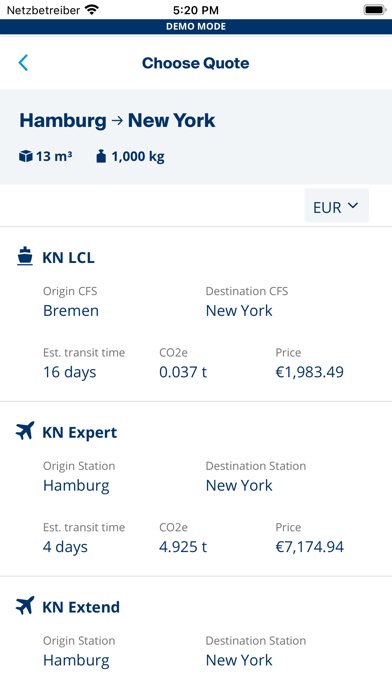
Task: Tap the back chevron arrow
Action: pyautogui.click(x=23, y=63)
